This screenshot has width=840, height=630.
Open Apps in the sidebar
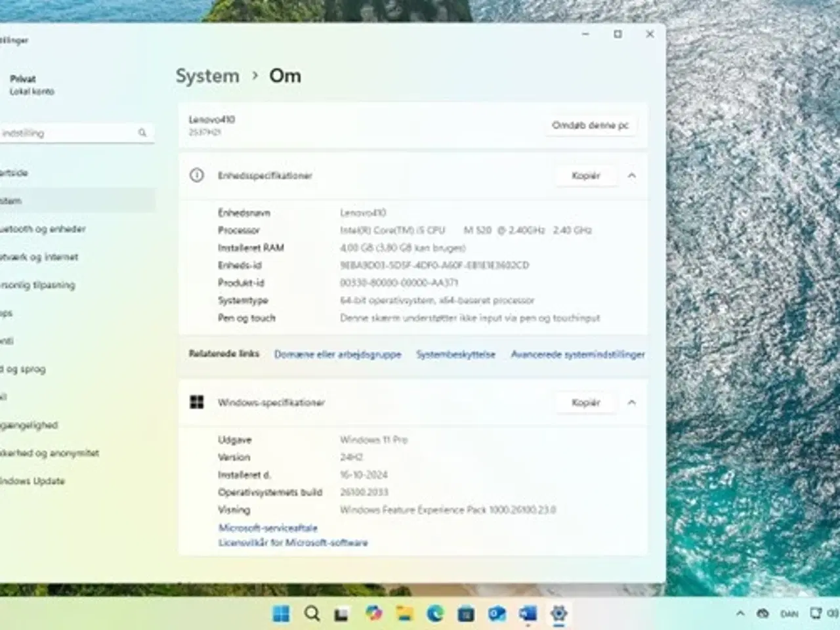pos(77,313)
